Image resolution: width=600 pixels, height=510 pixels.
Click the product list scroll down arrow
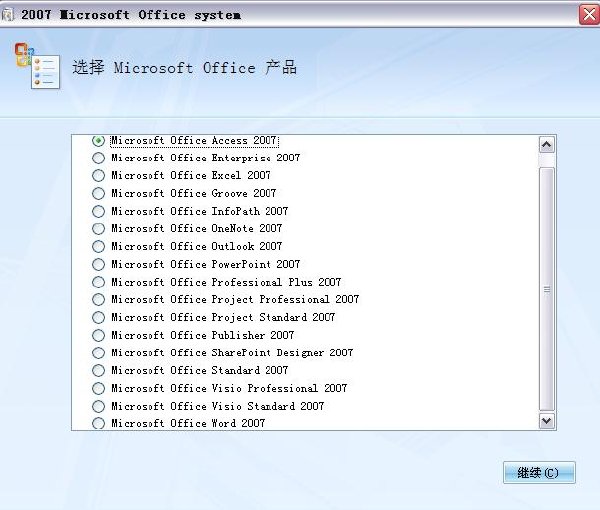(547, 421)
